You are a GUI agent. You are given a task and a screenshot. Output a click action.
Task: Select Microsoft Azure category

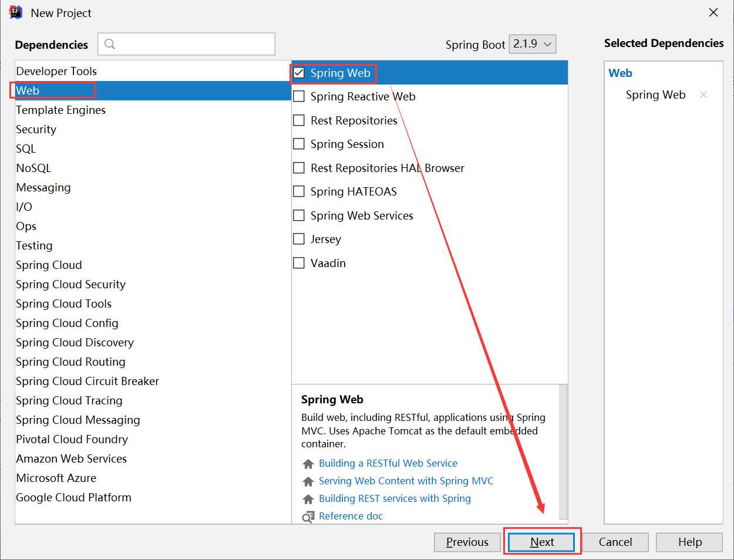pyautogui.click(x=153, y=478)
